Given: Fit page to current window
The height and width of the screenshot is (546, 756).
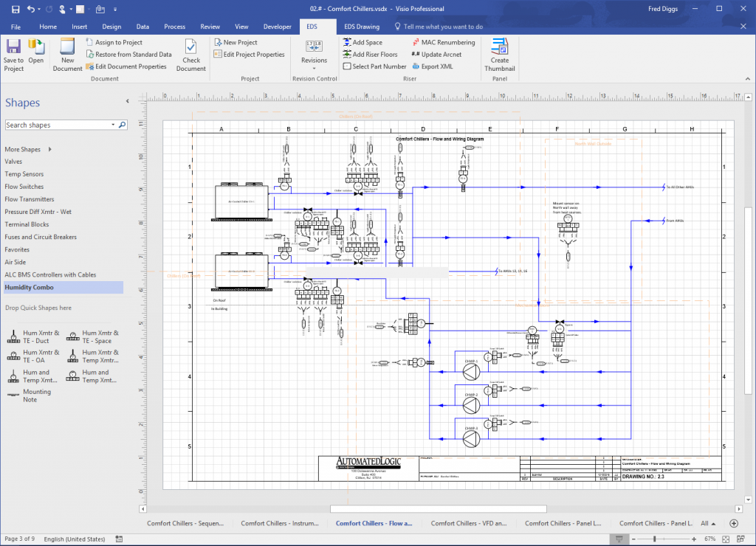Looking at the screenshot, I should click(x=726, y=539).
